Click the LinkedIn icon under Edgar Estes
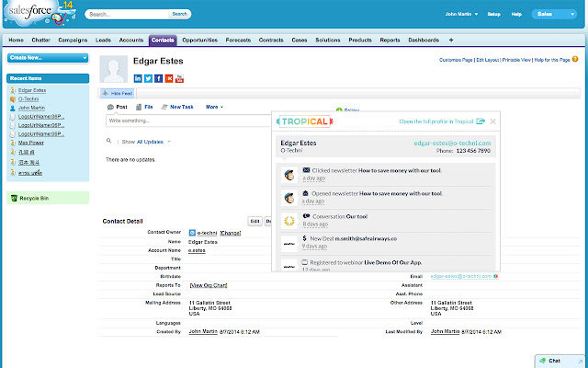This screenshot has width=588, height=368. pyautogui.click(x=138, y=78)
